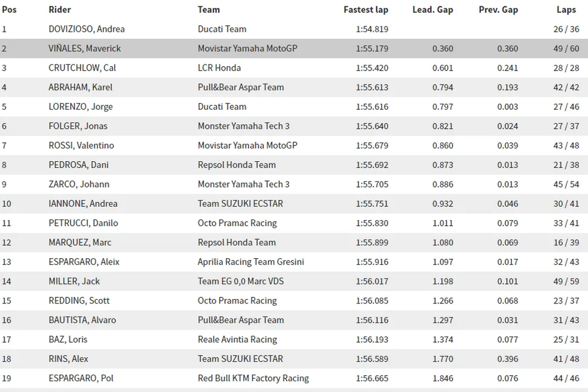This screenshot has height=392, width=588.
Task: Click the Pos column header
Action: 10,10
